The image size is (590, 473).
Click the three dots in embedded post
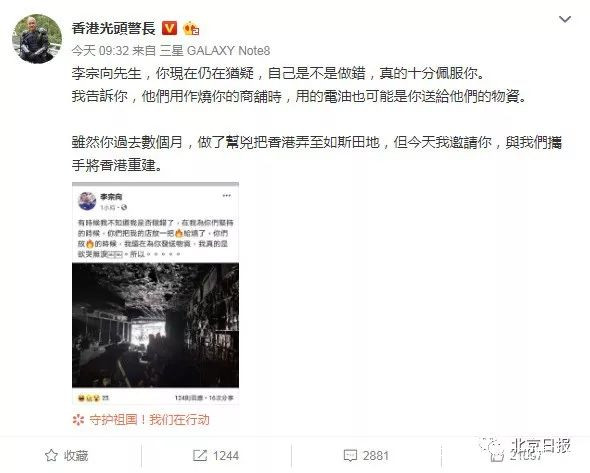pos(227,195)
